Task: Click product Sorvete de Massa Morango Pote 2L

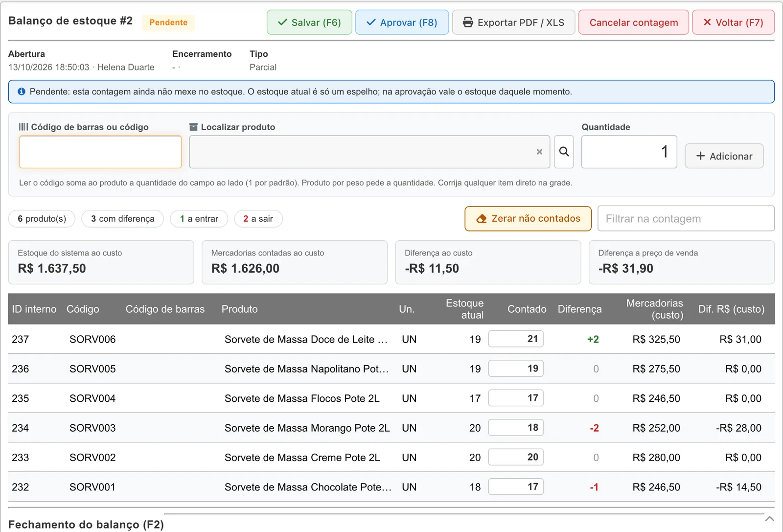Action: (307, 428)
